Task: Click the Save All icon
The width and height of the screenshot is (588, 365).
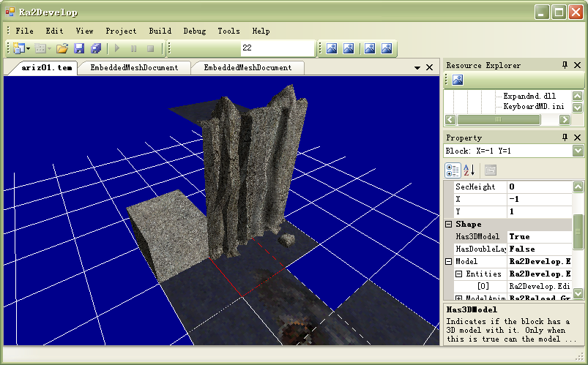Action: coord(96,48)
